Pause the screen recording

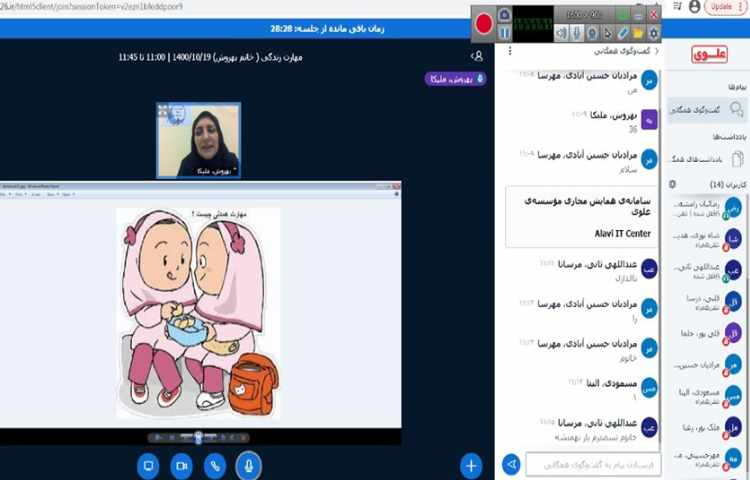point(504,33)
